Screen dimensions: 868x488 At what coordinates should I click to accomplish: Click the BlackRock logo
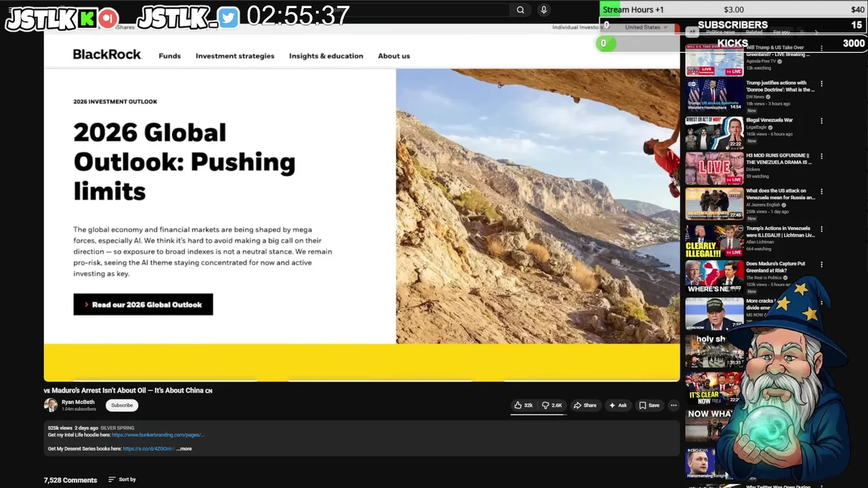coord(107,54)
